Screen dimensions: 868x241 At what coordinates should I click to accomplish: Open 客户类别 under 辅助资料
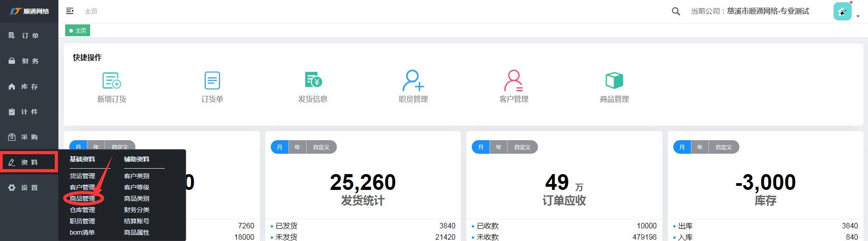(136, 176)
